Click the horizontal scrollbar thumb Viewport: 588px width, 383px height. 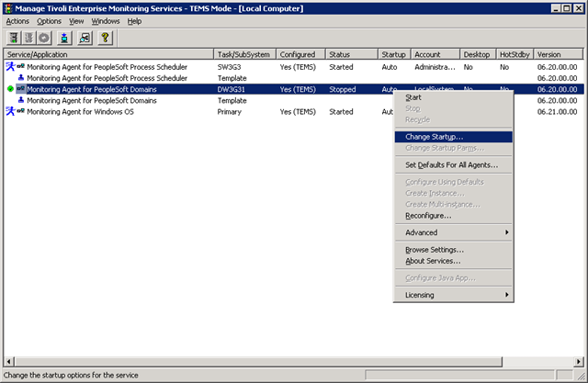pos(258,362)
